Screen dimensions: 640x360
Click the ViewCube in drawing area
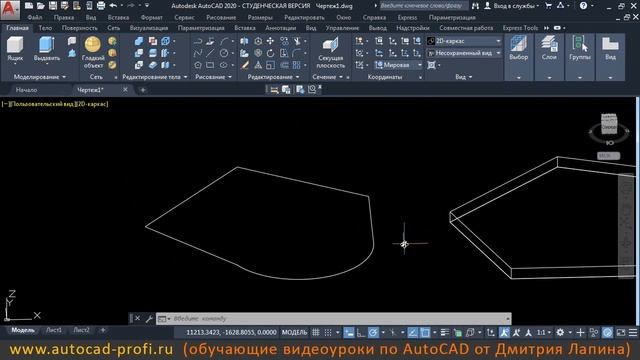tap(609, 124)
